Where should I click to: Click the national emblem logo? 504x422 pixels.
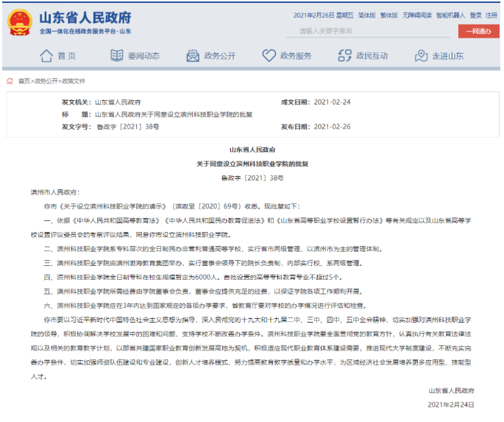click(x=20, y=23)
